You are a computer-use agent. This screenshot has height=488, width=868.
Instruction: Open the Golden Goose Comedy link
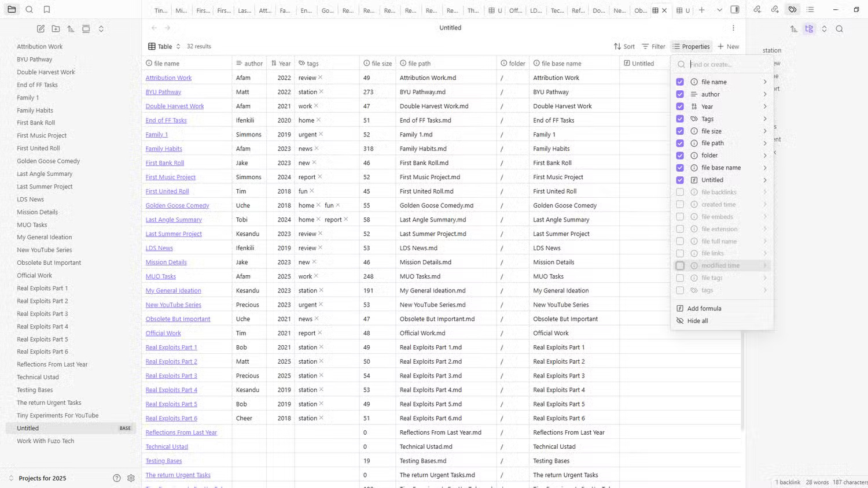[x=177, y=205]
